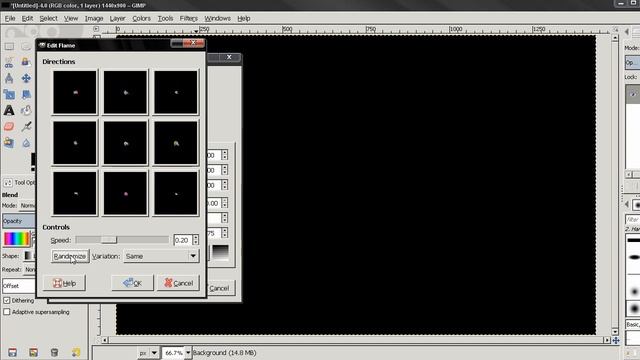
Task: Click the 'Background (14.8 MB)' status text
Action: 224,353
